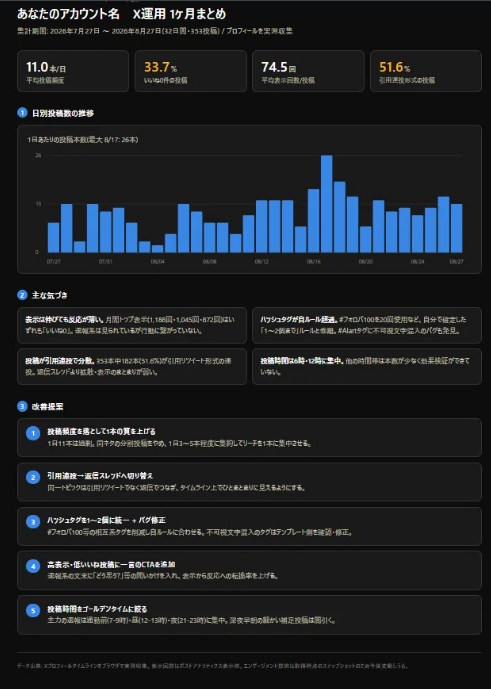Screen dimensions: 491x689
Task: Click the description starting 主力の速報は通勤前
Action: pos(192,621)
